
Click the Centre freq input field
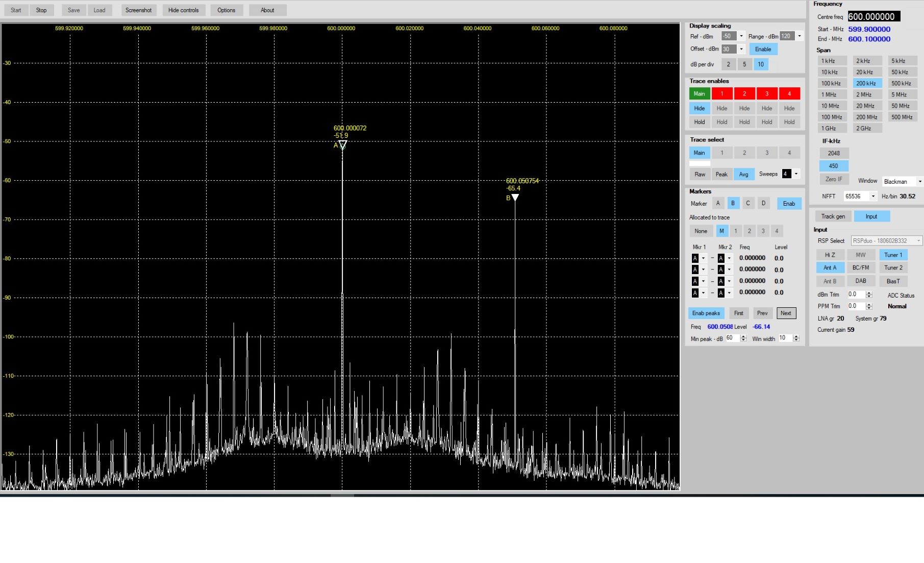(874, 16)
